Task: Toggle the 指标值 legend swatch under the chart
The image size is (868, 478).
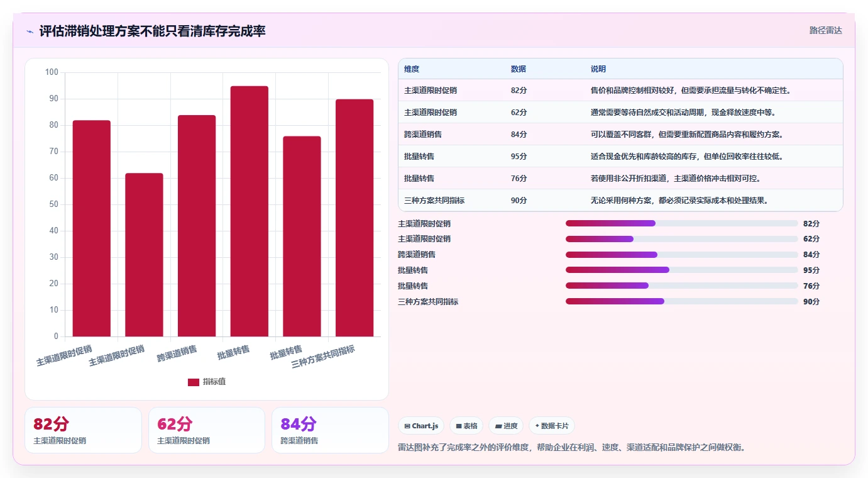Action: pos(194,382)
